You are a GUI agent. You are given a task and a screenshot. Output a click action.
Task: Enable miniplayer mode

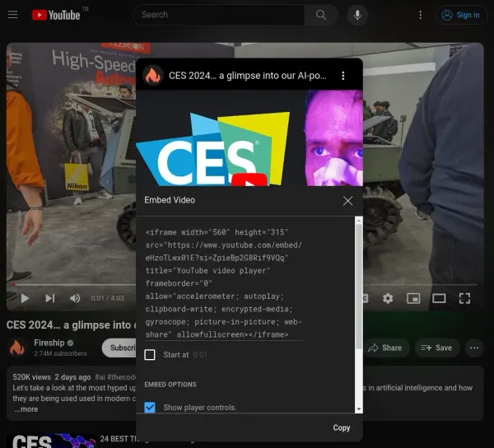point(413,298)
